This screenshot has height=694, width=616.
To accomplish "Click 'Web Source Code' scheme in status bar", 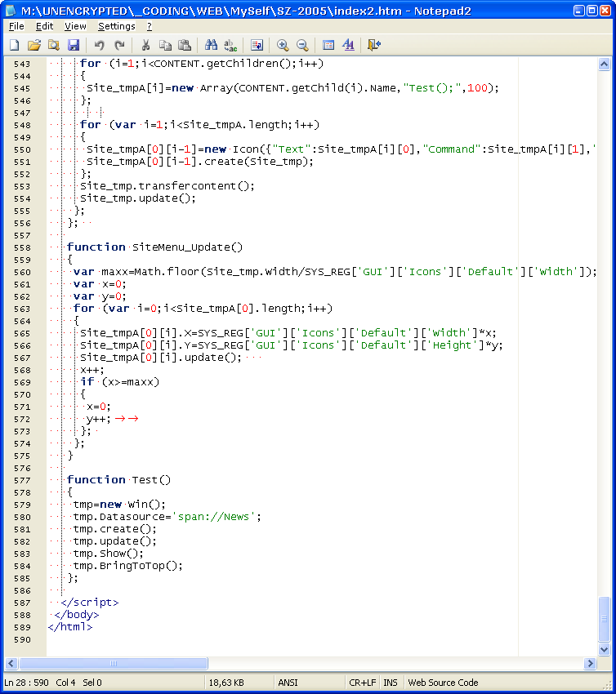I will click(x=443, y=683).
